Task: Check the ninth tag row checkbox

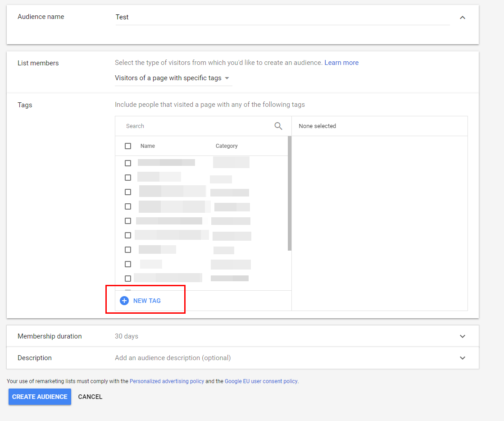Action: point(128,279)
